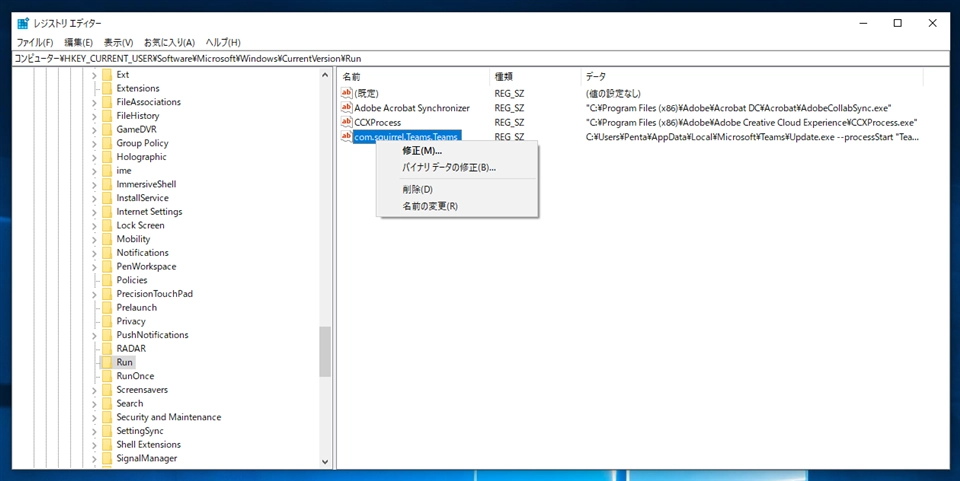Click the tree pane vertical scrollbar thumb
This screenshot has height=481, width=960.
pyautogui.click(x=324, y=351)
